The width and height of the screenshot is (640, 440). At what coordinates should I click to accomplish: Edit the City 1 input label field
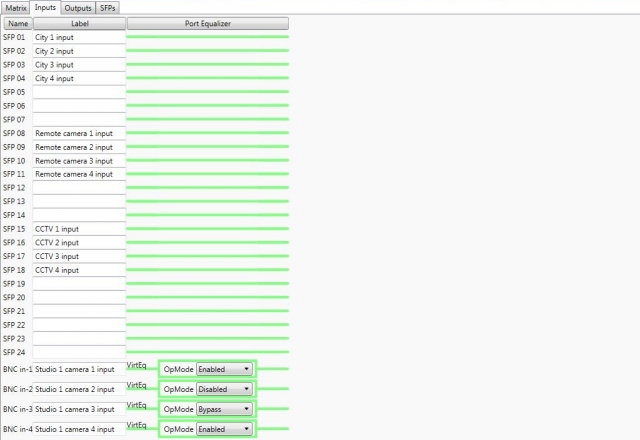pyautogui.click(x=79, y=37)
